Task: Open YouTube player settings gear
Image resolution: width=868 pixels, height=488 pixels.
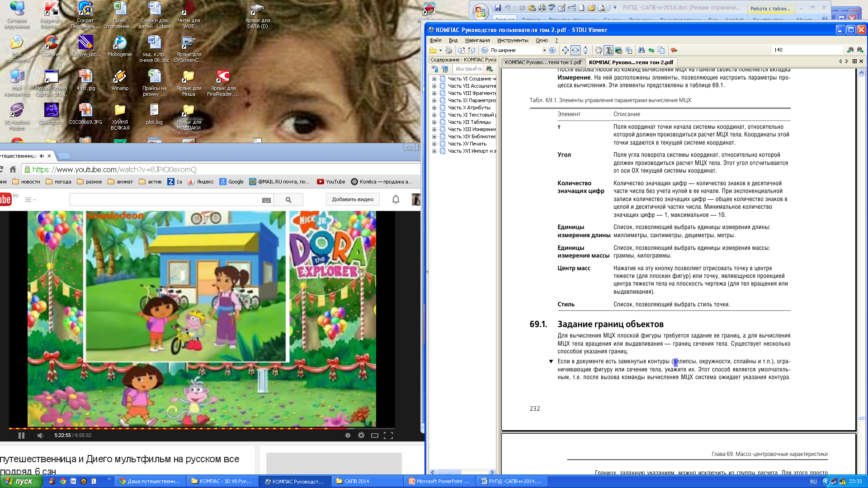Action: tap(361, 435)
